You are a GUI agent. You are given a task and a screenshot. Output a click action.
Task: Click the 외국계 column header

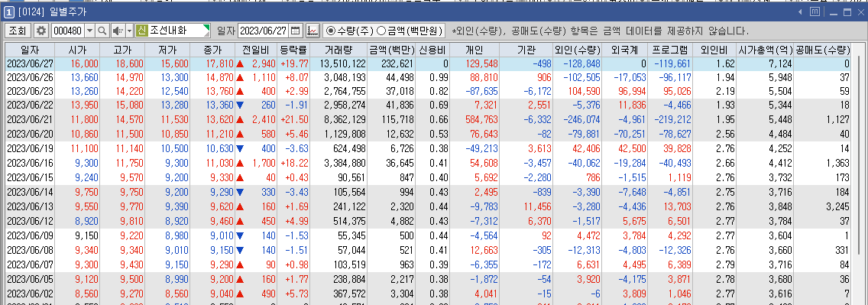pyautogui.click(x=624, y=49)
